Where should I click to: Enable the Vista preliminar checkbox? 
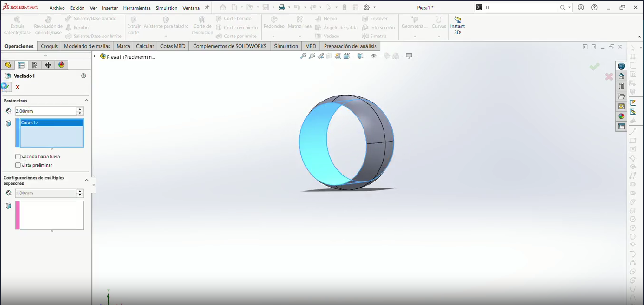coord(18,165)
